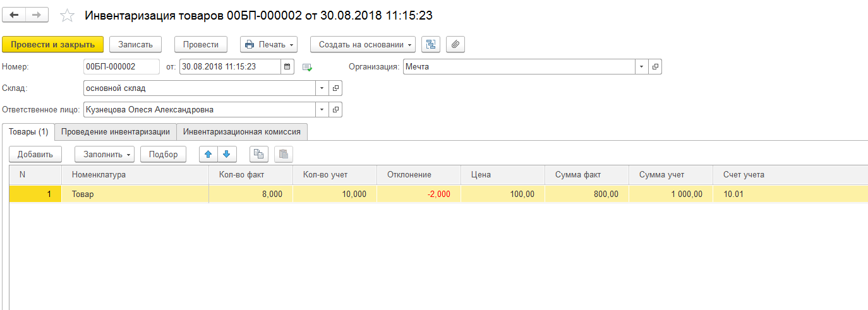Click the back navigation arrow
Screen dimensions: 868x310
[14, 15]
